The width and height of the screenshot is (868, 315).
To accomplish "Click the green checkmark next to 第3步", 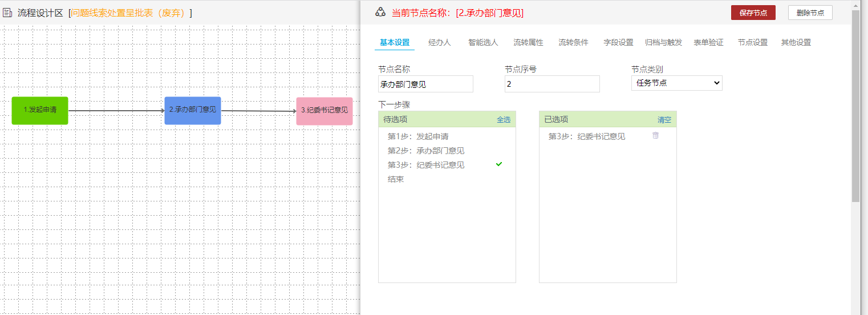I will (x=499, y=164).
